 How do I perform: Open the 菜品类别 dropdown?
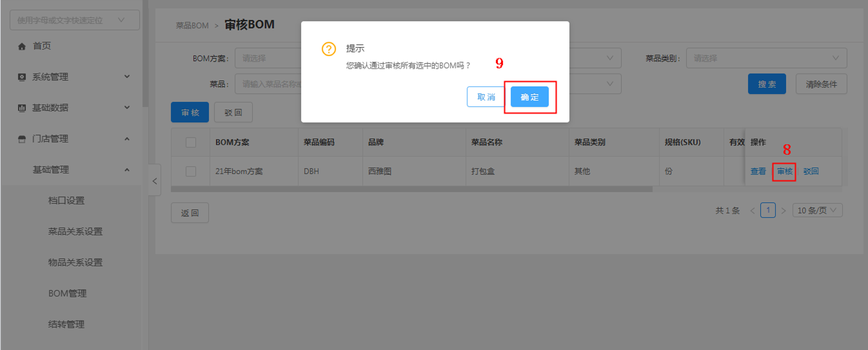click(766, 58)
